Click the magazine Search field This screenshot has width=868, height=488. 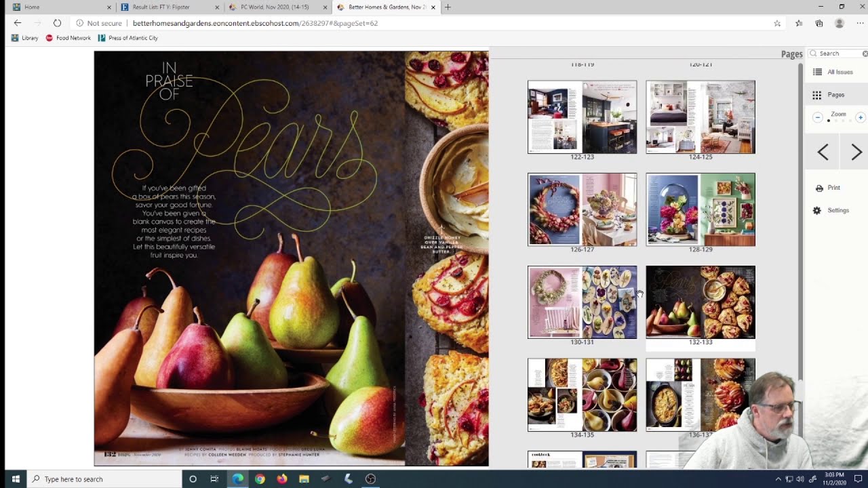[x=838, y=54]
